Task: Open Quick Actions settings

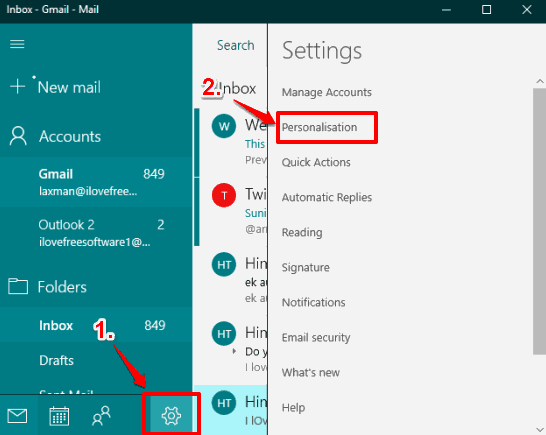Action: (x=316, y=162)
